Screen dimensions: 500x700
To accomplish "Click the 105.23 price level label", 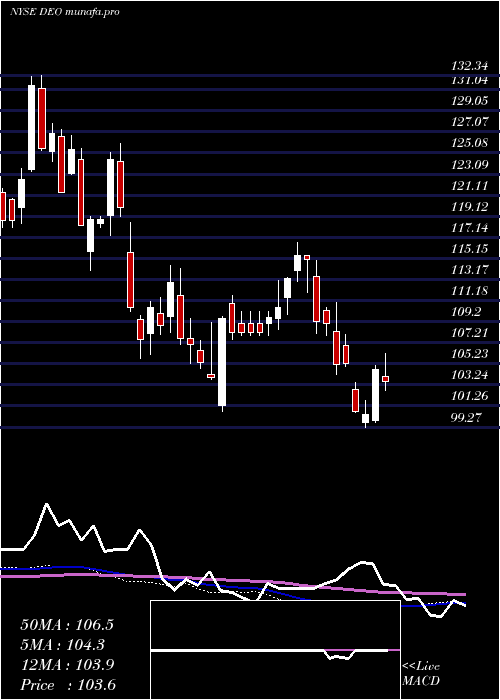I will tap(470, 354).
